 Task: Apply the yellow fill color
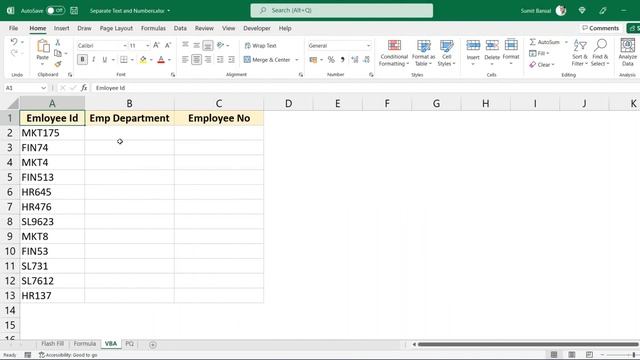pyautogui.click(x=143, y=60)
